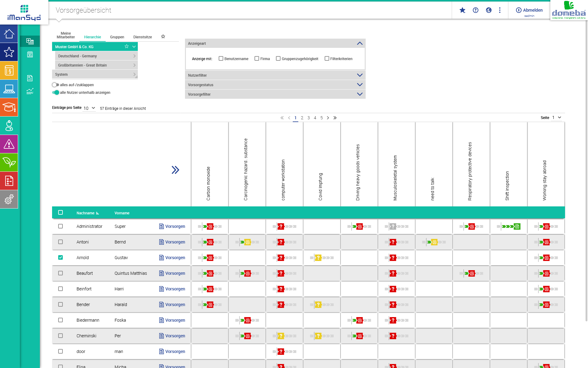Switch to the Dienstsitze tab
The width and height of the screenshot is (588, 368).
(x=142, y=37)
